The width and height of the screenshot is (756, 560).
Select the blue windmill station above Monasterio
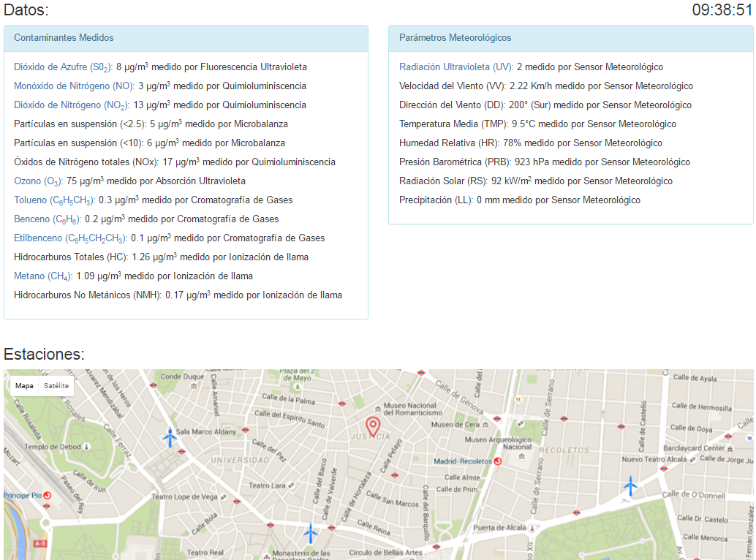click(x=311, y=532)
